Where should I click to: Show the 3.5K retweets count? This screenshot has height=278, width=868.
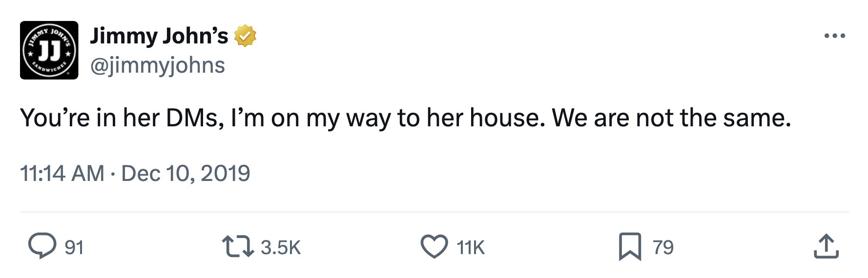[280, 247]
